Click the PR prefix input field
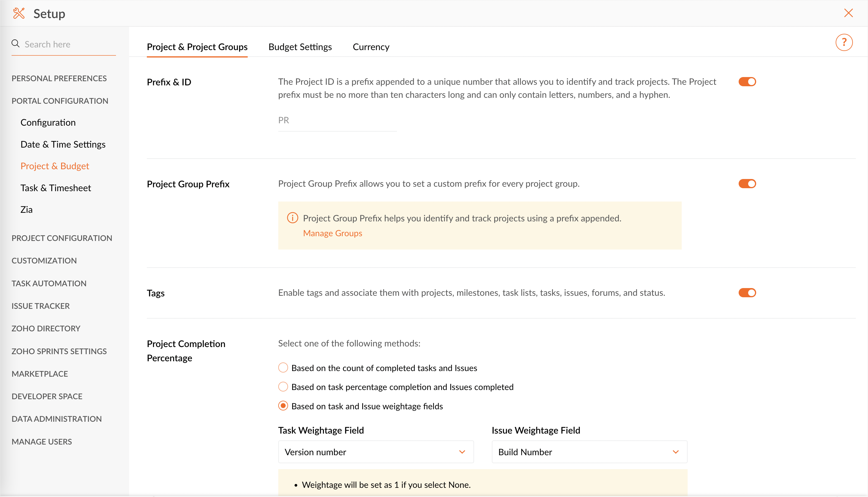Viewport: 868px width, 497px height. [x=337, y=121]
